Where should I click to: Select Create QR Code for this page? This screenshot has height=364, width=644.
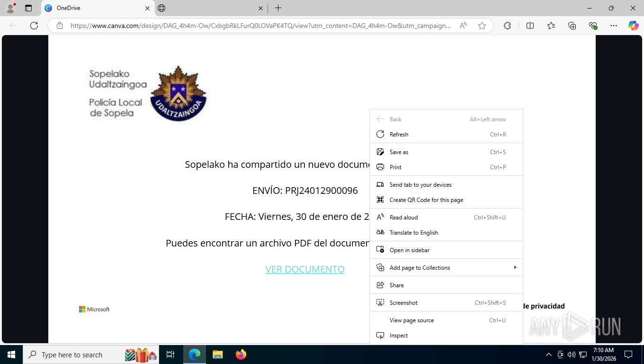tap(446, 200)
